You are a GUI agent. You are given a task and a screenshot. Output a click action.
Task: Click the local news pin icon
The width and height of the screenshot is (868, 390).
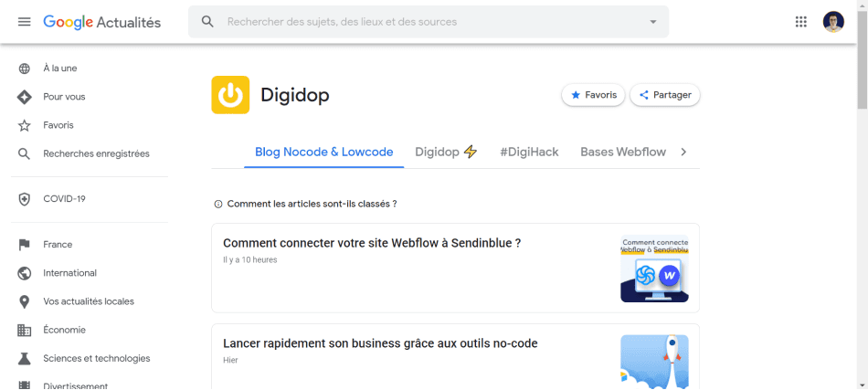(x=24, y=301)
